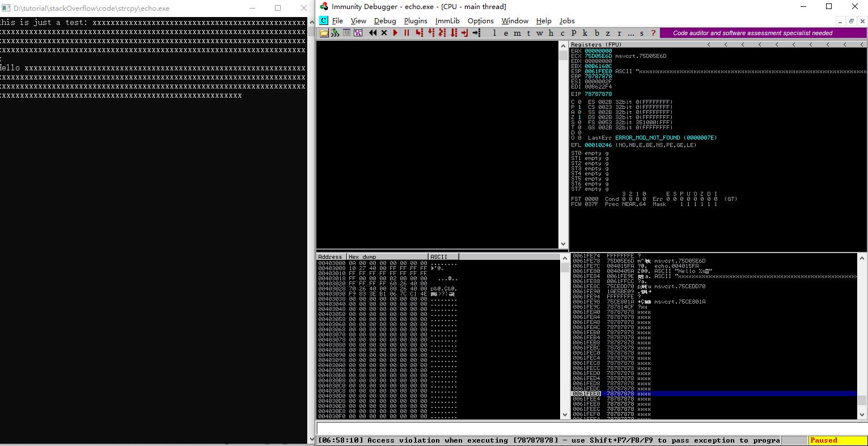Click the scroll-down arrow of the disassembly pane
Viewport: 868px width, 446px height.
point(563,244)
